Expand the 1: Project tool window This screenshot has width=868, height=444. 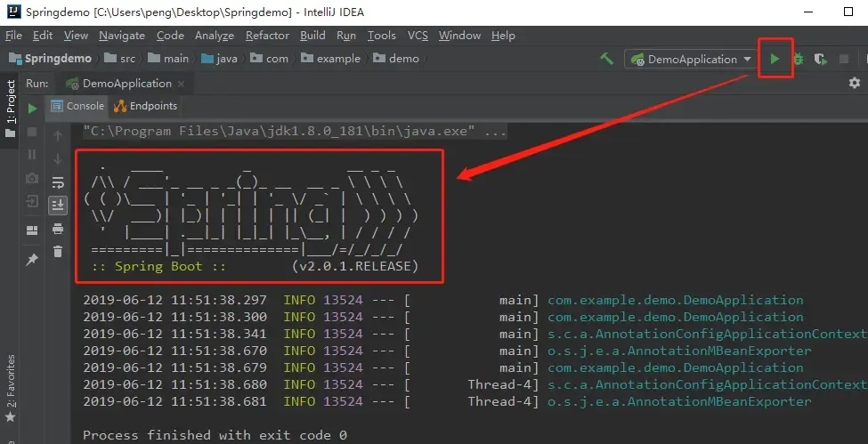[x=10, y=109]
